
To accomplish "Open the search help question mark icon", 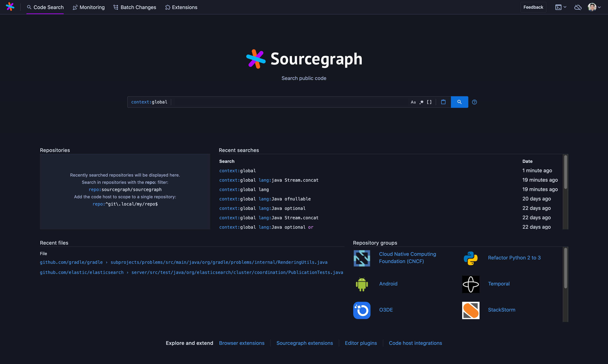I will (x=474, y=102).
